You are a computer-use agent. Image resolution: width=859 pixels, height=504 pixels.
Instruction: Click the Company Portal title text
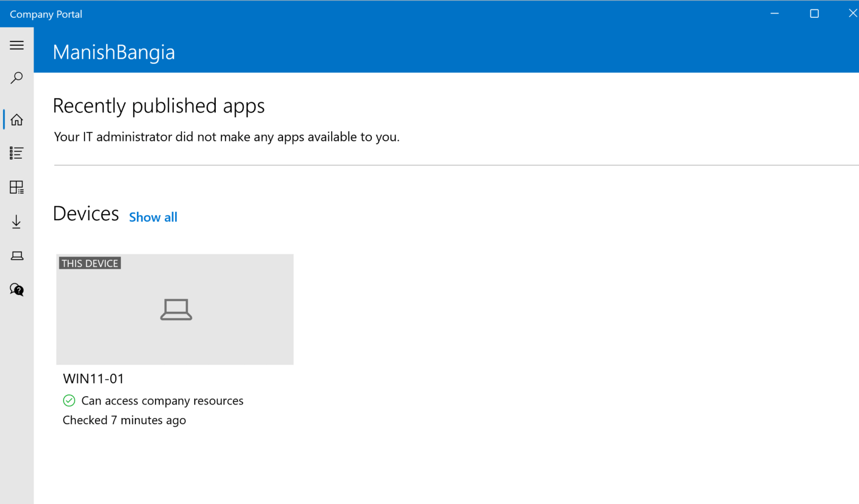tap(45, 13)
